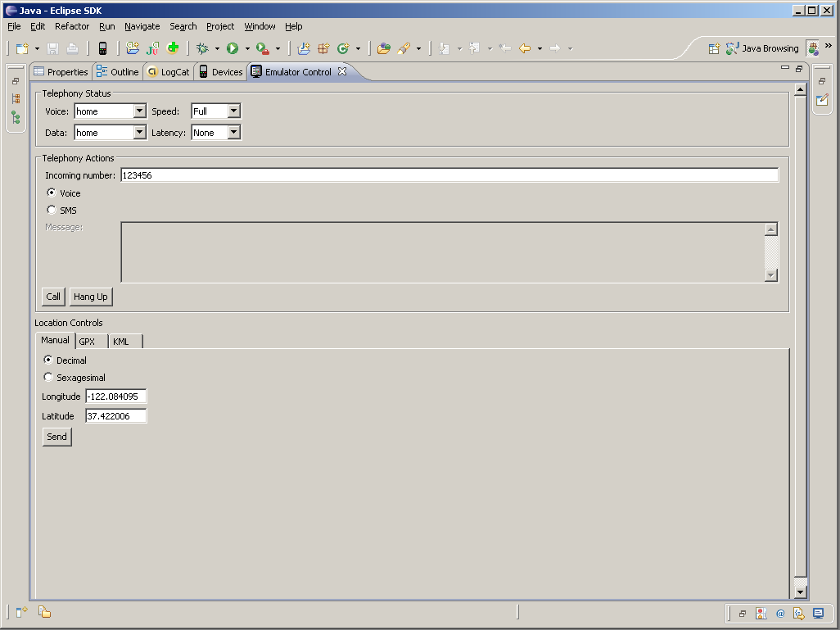Open the Data status dropdown
This screenshot has height=630, width=840.
coord(139,133)
